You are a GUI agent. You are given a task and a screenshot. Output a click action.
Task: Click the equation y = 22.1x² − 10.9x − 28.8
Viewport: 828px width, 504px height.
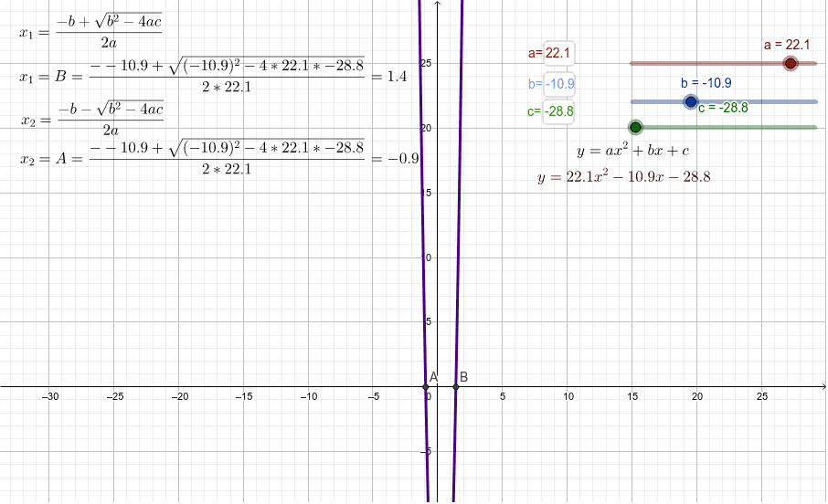[x=623, y=176]
